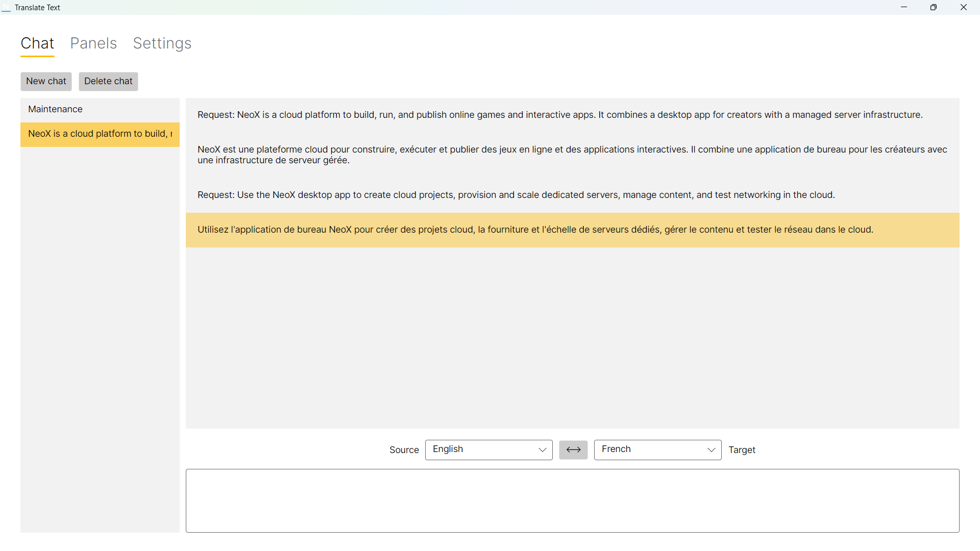Expand the English combo box chevron
This screenshot has height=551, width=980.
542,450
